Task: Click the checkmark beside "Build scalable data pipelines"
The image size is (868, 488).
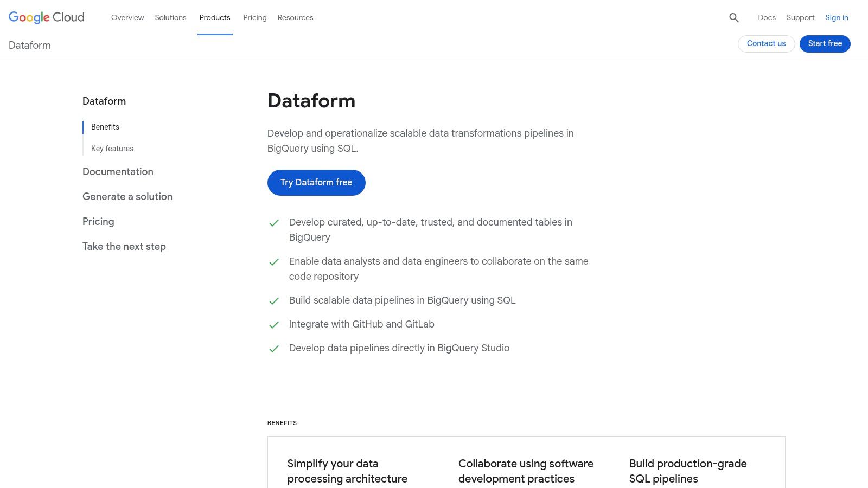Action: (x=274, y=300)
